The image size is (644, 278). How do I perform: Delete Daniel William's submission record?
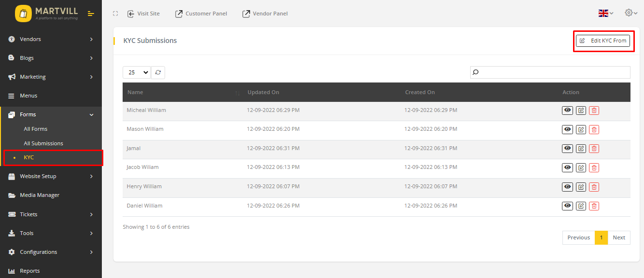594,206
